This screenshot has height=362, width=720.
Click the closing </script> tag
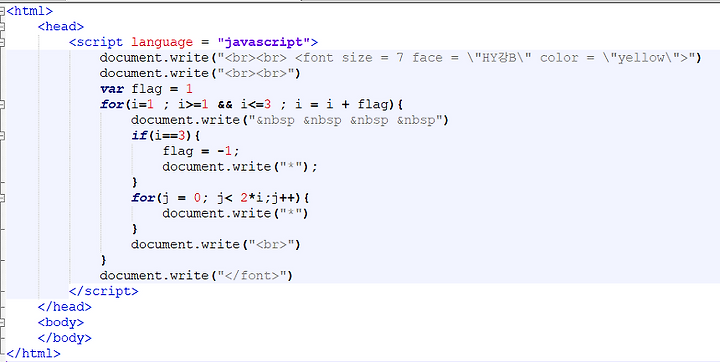pos(103,291)
